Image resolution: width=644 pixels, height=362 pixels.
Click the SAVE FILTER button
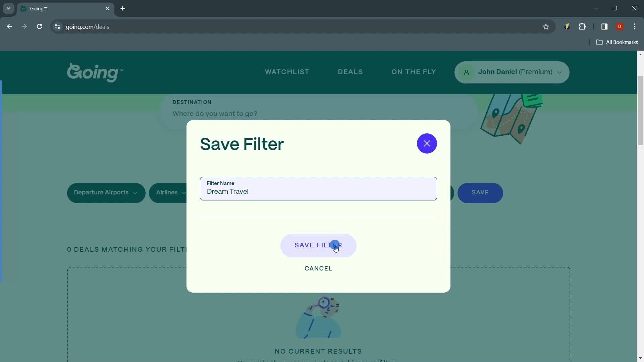pos(318,245)
